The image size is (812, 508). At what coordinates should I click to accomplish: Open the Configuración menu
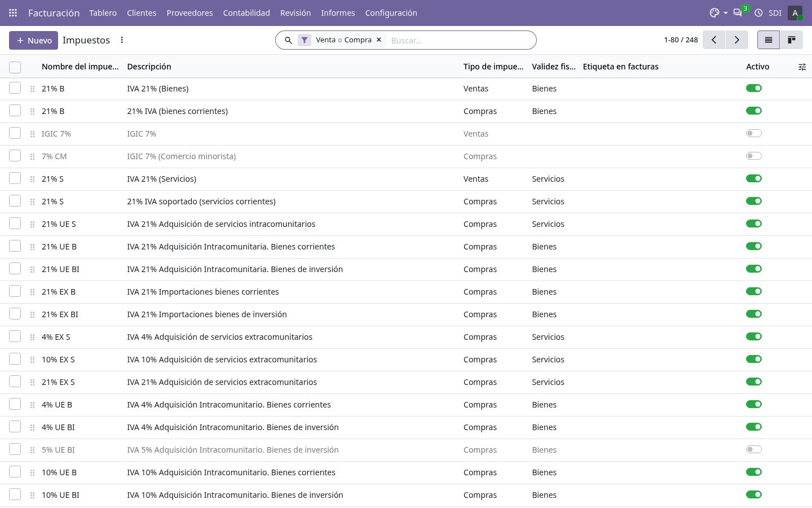pyautogui.click(x=391, y=12)
